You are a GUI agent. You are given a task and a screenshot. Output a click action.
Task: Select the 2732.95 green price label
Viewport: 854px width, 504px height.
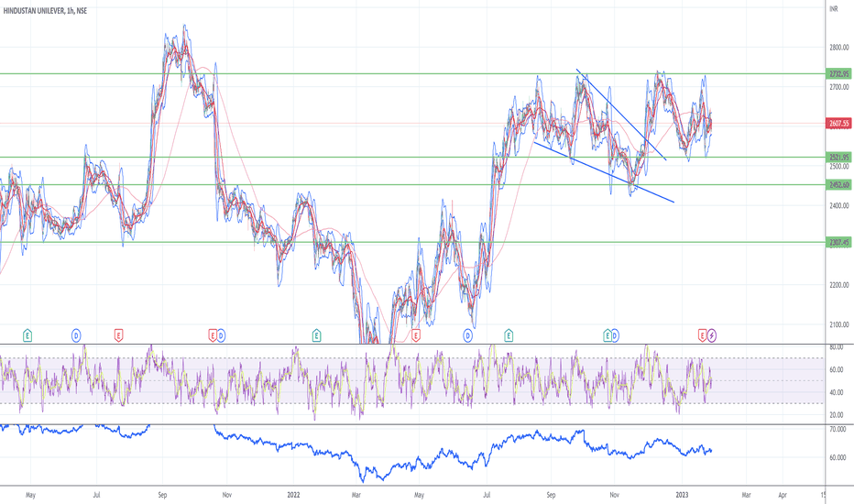coord(839,73)
